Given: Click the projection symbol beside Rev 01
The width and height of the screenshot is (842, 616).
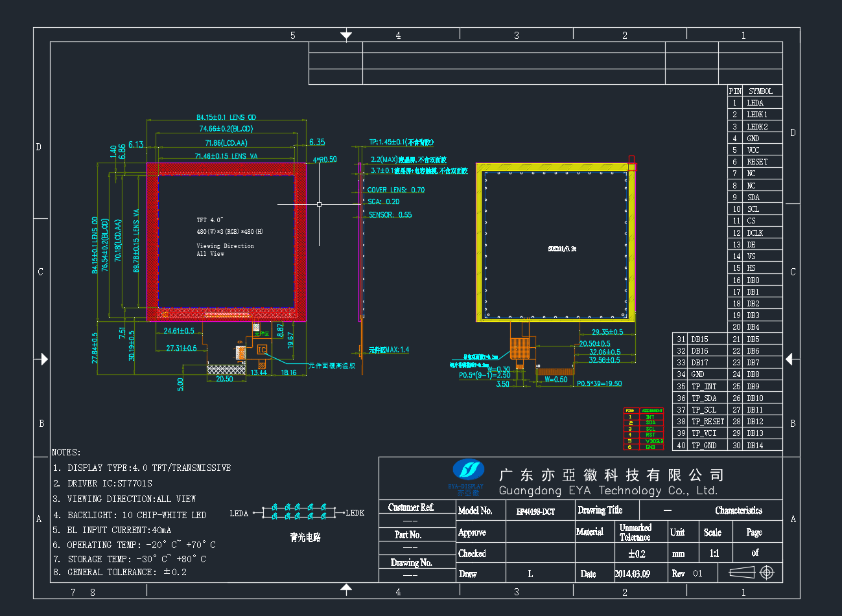Looking at the screenshot, I should click(751, 573).
